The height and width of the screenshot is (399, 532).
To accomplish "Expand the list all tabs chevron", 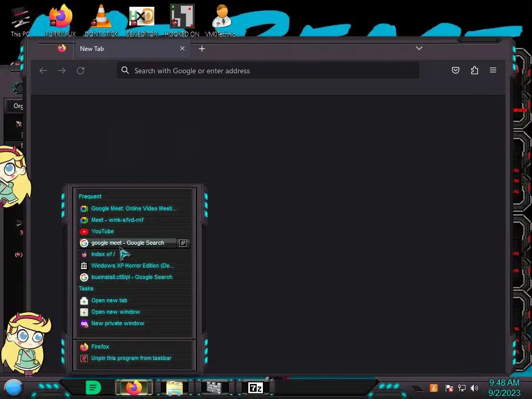I will click(419, 48).
